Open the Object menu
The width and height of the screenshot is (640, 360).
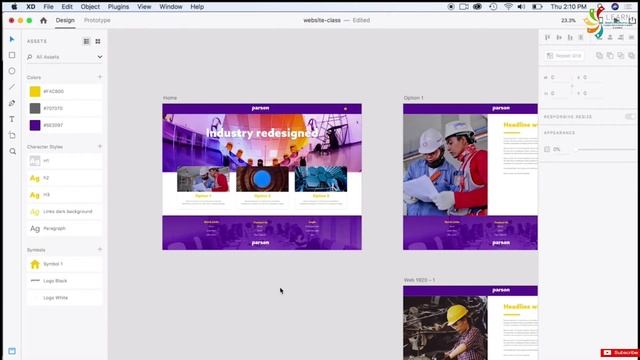click(90, 7)
